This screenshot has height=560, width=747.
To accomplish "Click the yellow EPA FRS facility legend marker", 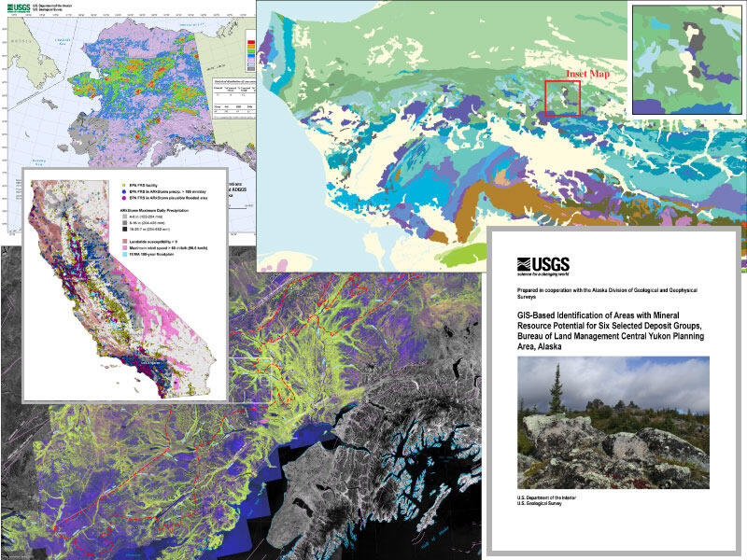I will [123, 185].
